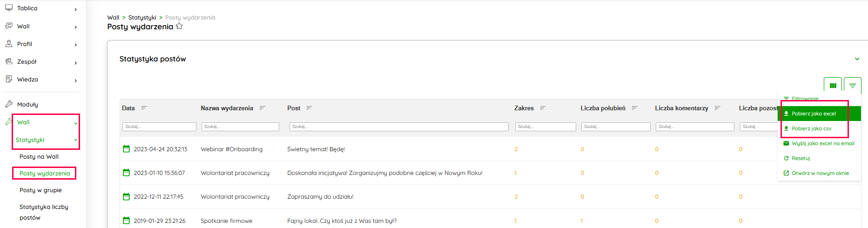Click the sort icon beside Zakres header
This screenshot has width=868, height=228.
coord(543,108)
